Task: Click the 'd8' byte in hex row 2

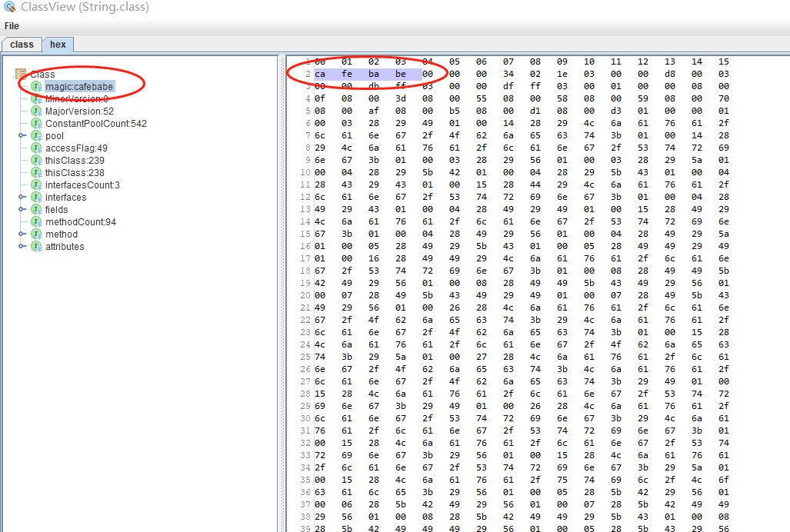Action: click(x=669, y=74)
